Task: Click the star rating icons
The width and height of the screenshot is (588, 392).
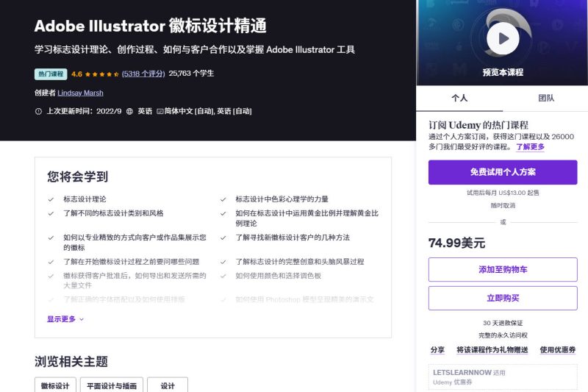Action: (102, 74)
